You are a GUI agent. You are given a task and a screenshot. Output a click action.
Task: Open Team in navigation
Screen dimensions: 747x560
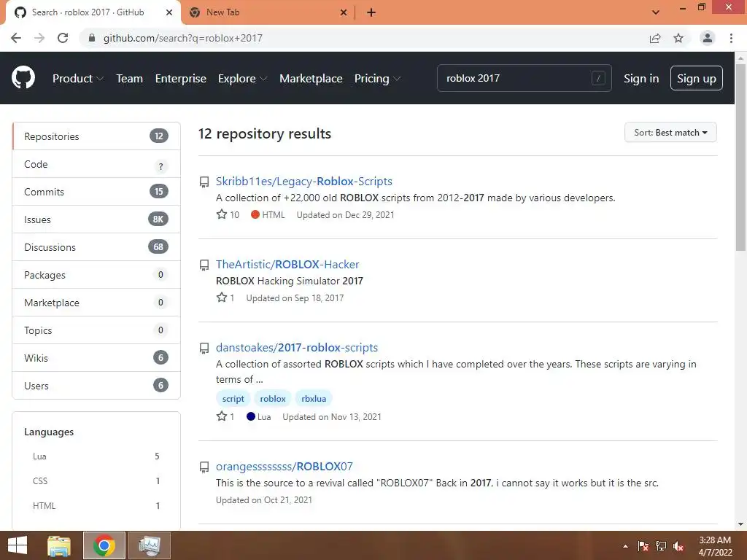click(130, 78)
